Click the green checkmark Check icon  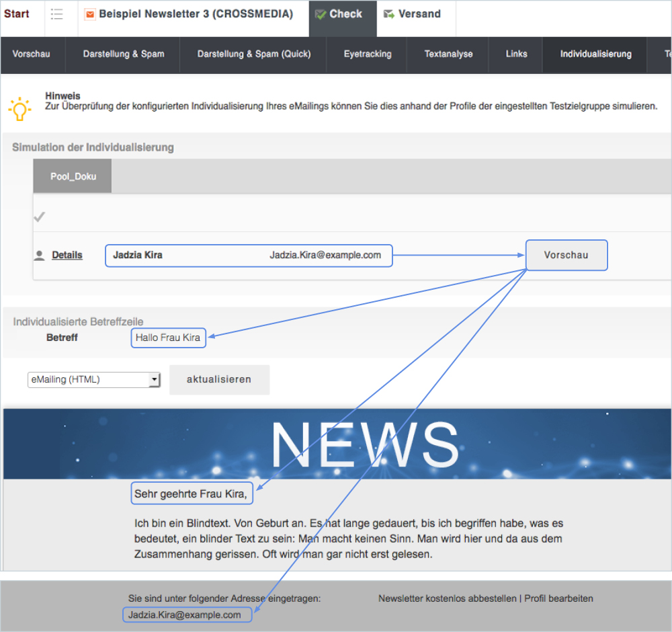(321, 14)
